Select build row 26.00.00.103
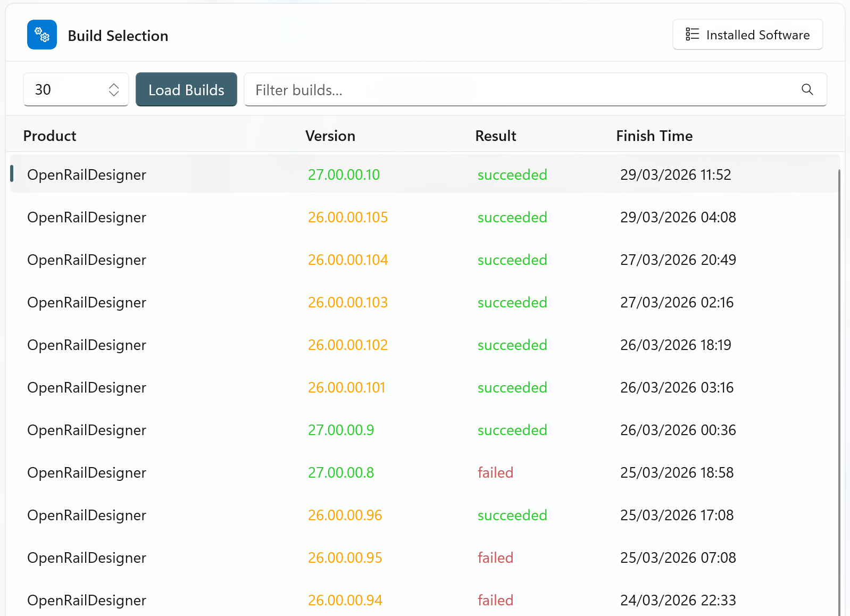The width and height of the screenshot is (850, 616). [x=347, y=302]
